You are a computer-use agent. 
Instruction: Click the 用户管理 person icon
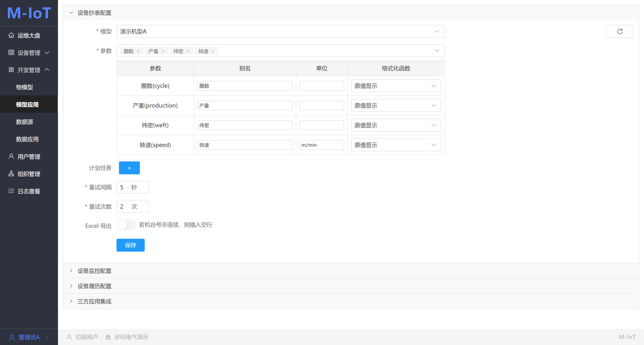coord(11,157)
